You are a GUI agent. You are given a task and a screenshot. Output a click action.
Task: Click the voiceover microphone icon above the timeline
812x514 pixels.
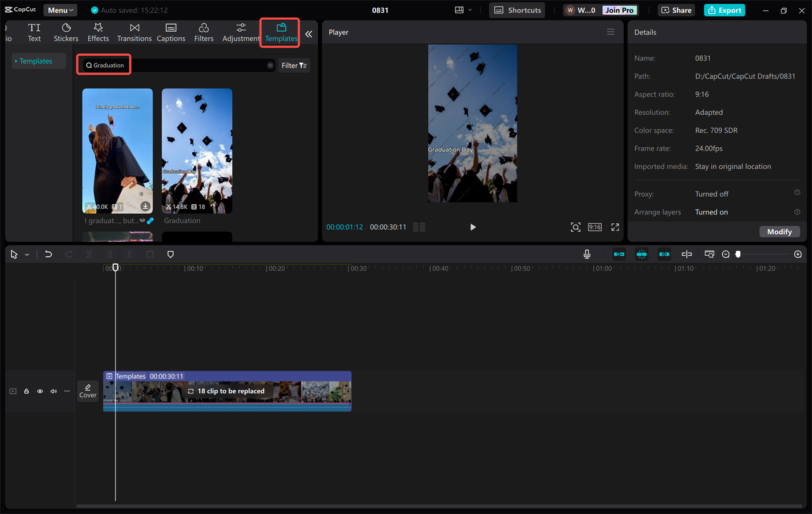click(587, 254)
